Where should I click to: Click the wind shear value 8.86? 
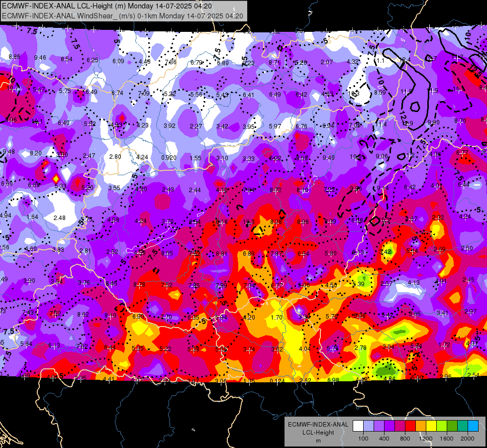tap(14, 57)
